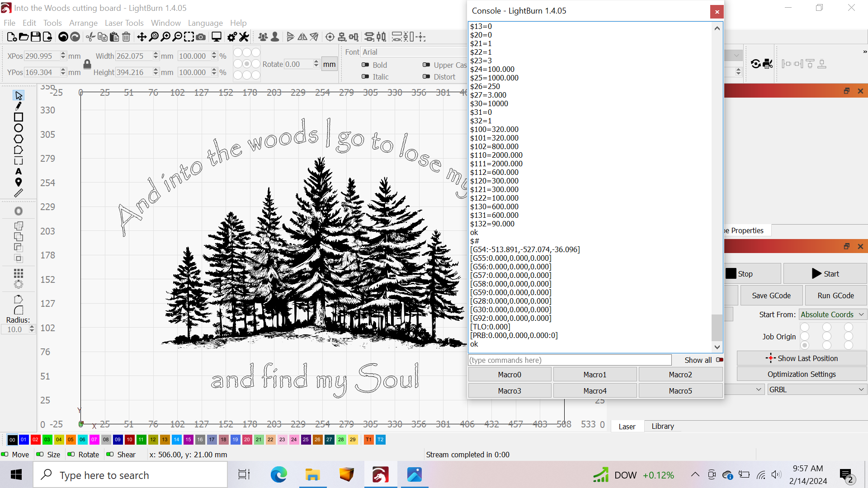Viewport: 868px width, 488px height.
Task: Open the GRBL device dropdown
Action: [x=817, y=389]
